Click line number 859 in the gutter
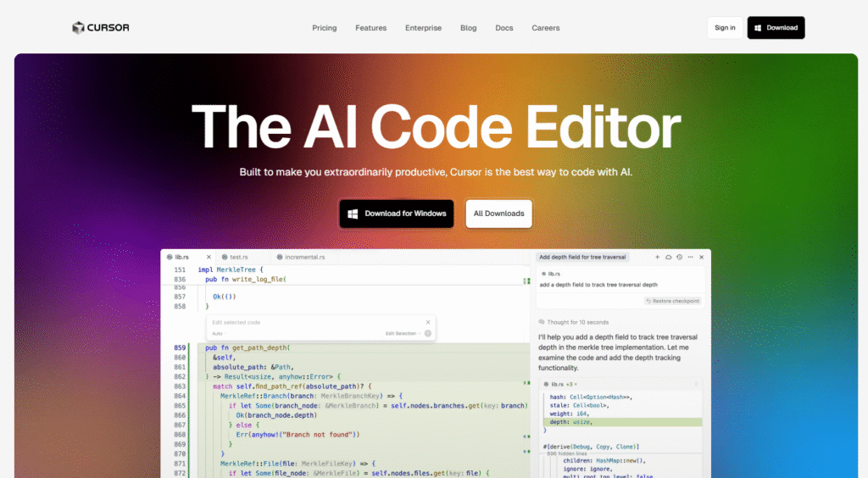 (180, 348)
